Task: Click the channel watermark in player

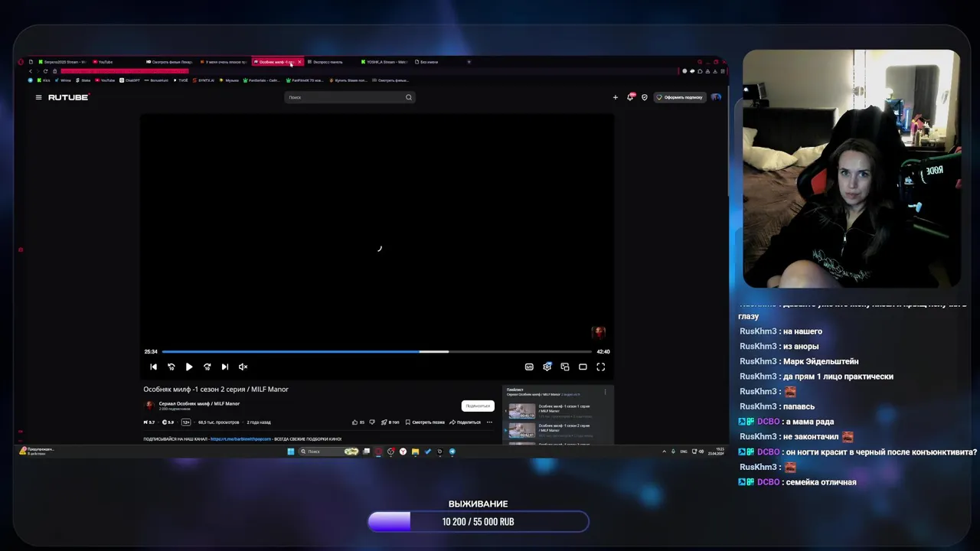Action: (x=599, y=332)
